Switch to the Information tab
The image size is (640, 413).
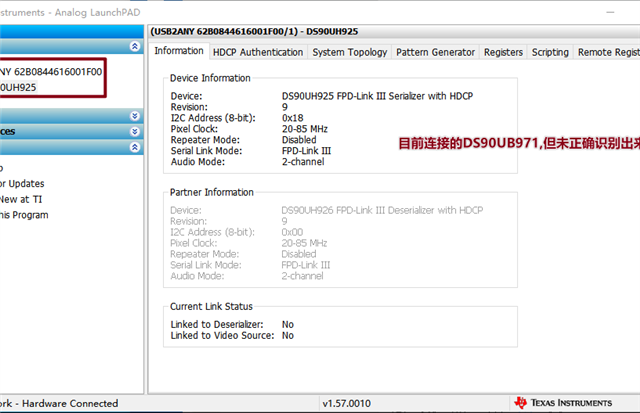[179, 51]
